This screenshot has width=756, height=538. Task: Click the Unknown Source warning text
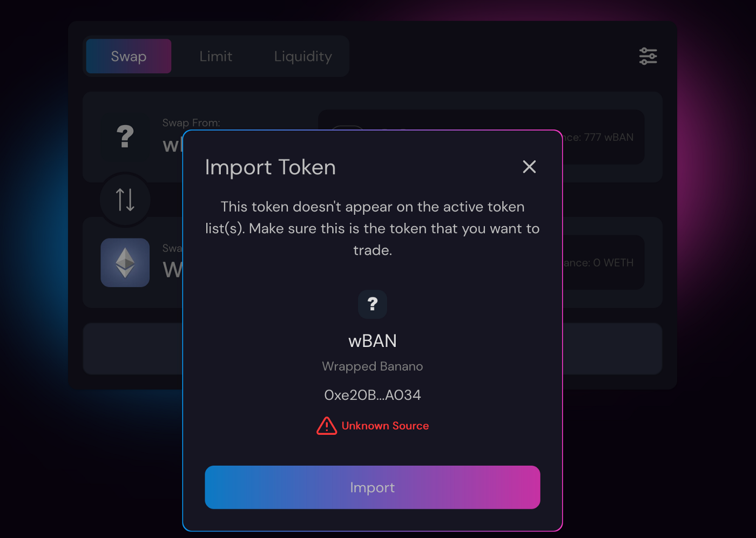tap(385, 426)
